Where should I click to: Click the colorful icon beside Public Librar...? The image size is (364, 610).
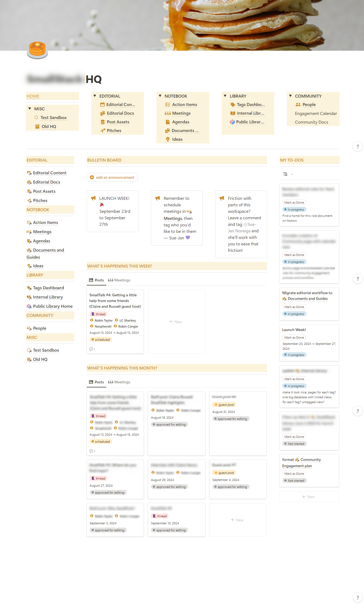232,122
